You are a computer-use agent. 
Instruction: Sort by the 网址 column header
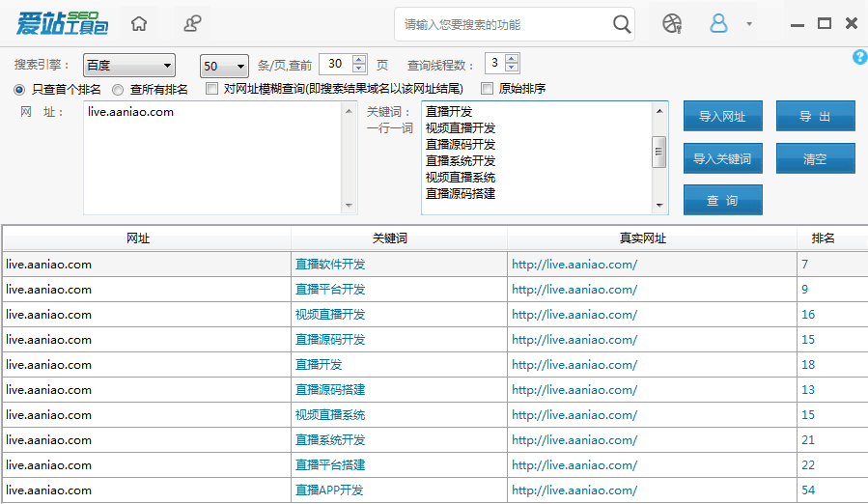(x=147, y=238)
